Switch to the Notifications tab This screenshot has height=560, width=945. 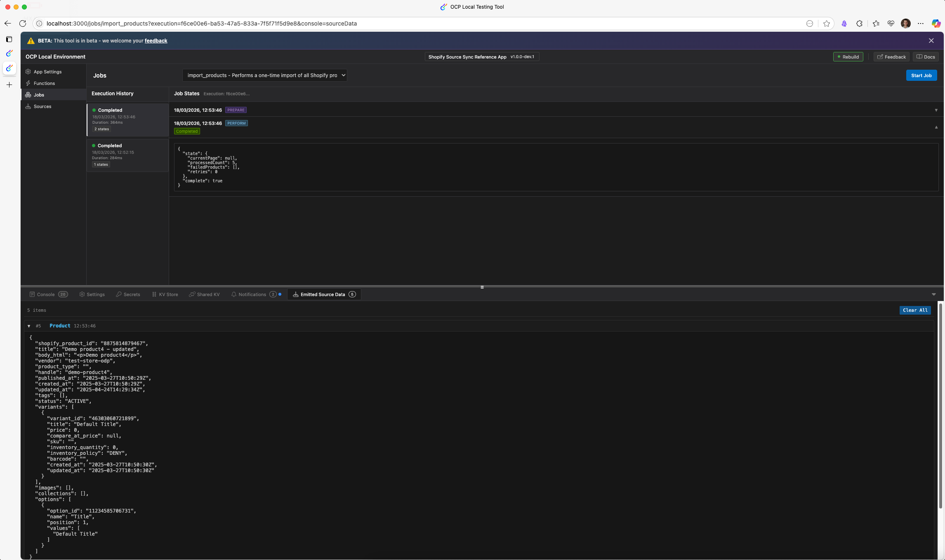tap(252, 294)
